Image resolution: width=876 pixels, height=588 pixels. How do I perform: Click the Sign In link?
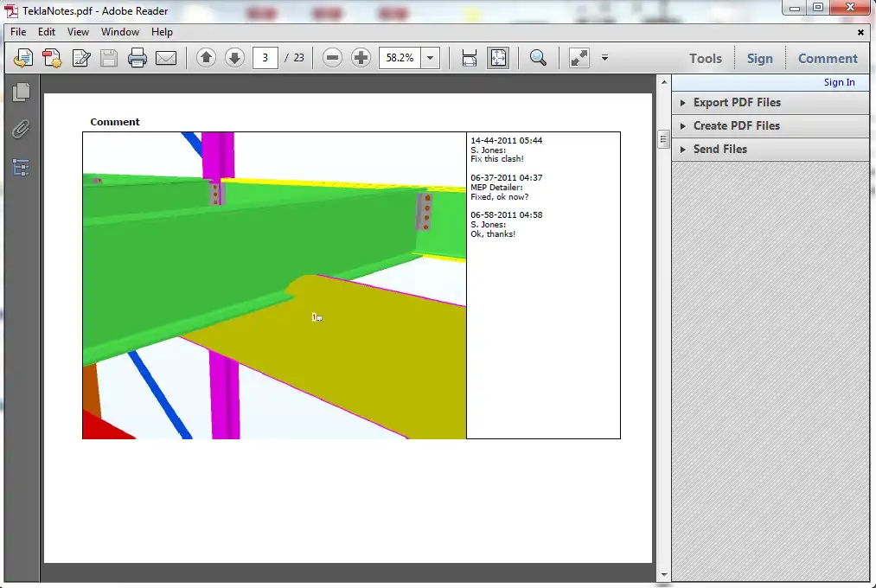(x=839, y=82)
